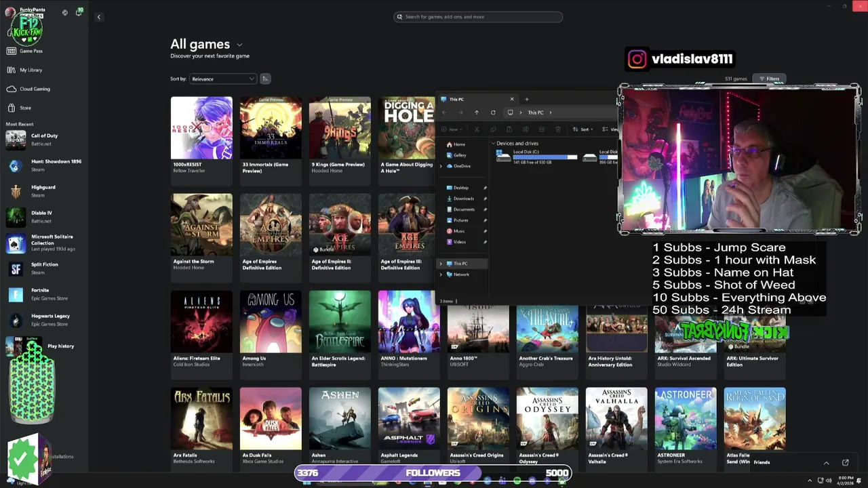This screenshot has height=488, width=868.
Task: Launch Call of Duty from Most Recent
Action: [44, 140]
